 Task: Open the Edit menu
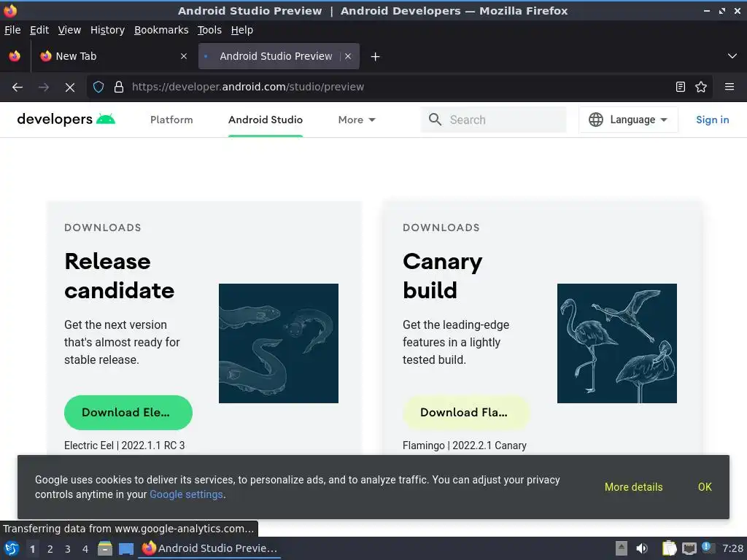point(39,30)
